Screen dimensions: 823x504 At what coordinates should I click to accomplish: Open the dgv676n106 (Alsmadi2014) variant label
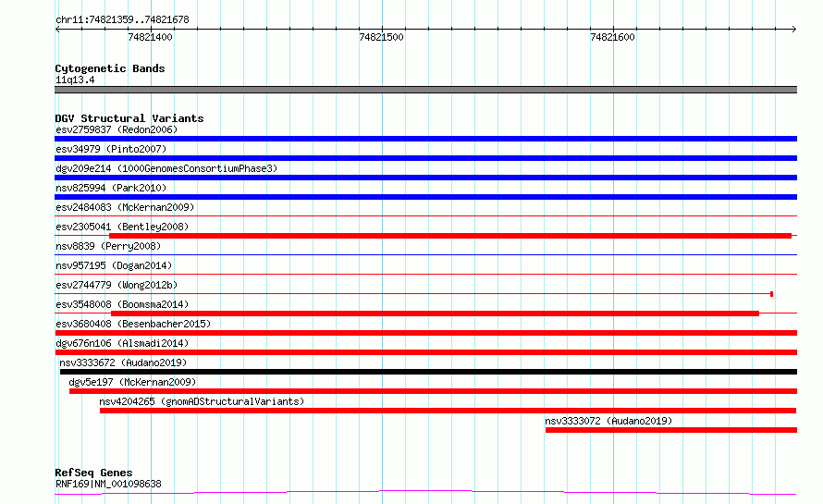(x=122, y=343)
